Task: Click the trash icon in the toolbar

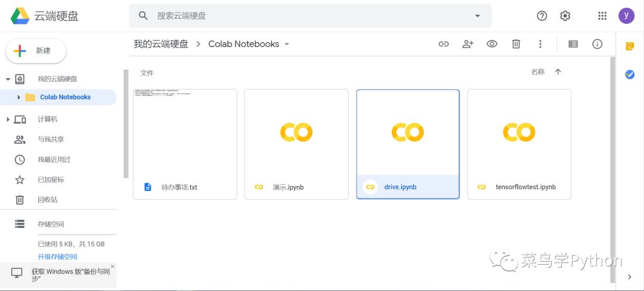Action: [516, 44]
